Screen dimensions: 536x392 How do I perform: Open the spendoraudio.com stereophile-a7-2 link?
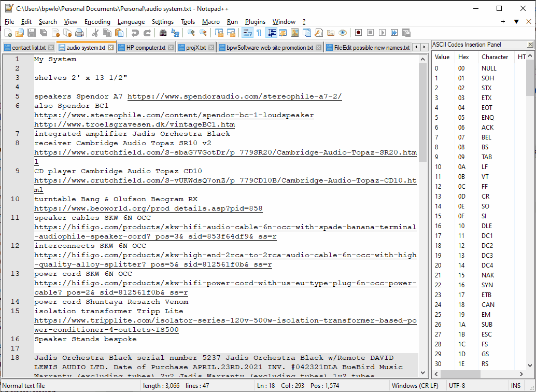tap(234, 96)
